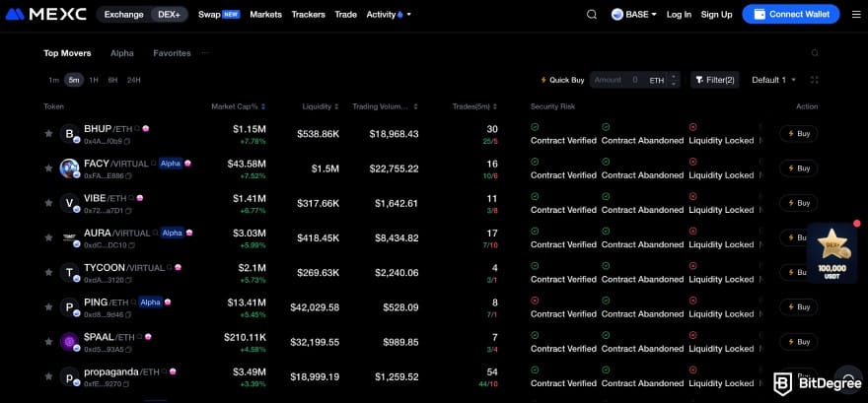This screenshot has width=868, height=403.
Task: Click the PING Contract Verified red icon
Action: pos(535,301)
